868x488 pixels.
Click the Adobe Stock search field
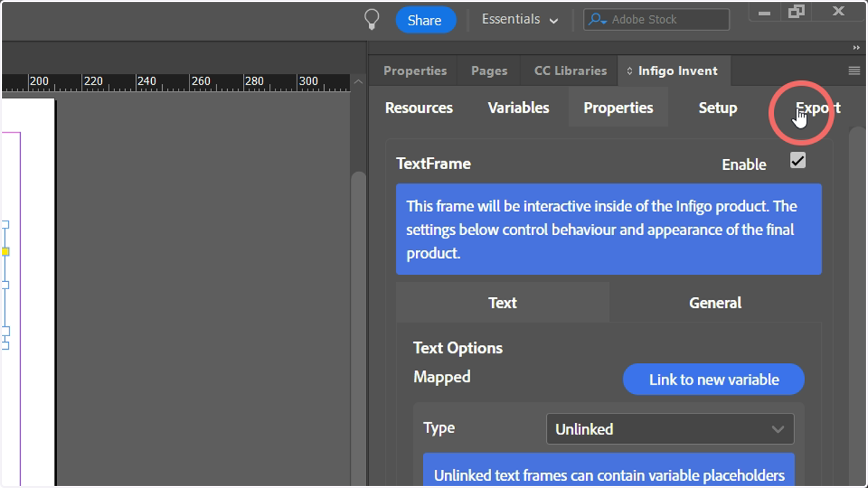click(656, 20)
